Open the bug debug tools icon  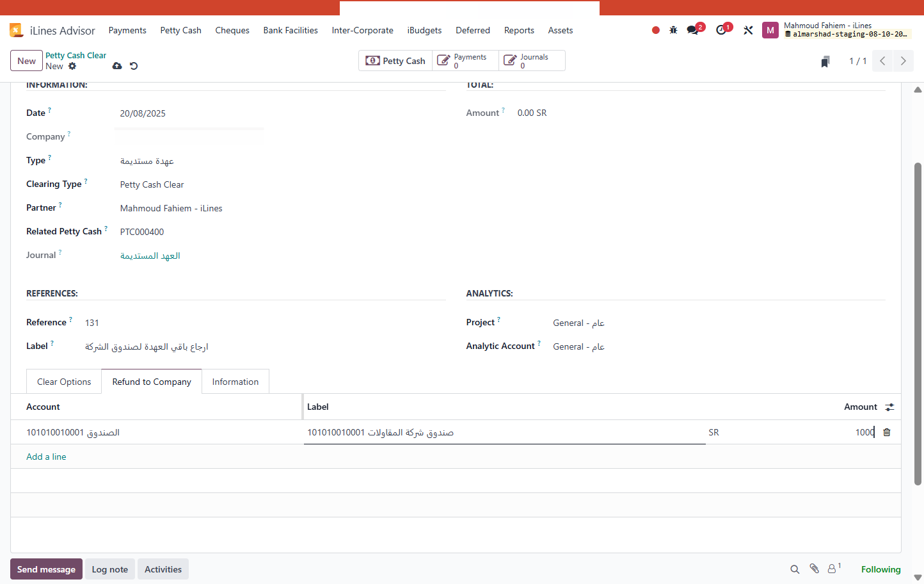pos(673,30)
